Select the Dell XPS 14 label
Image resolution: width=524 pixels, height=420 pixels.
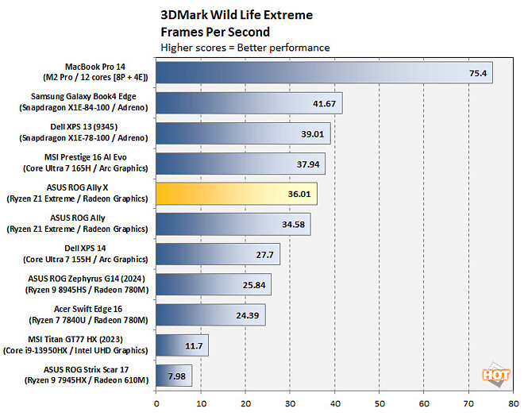86,254
